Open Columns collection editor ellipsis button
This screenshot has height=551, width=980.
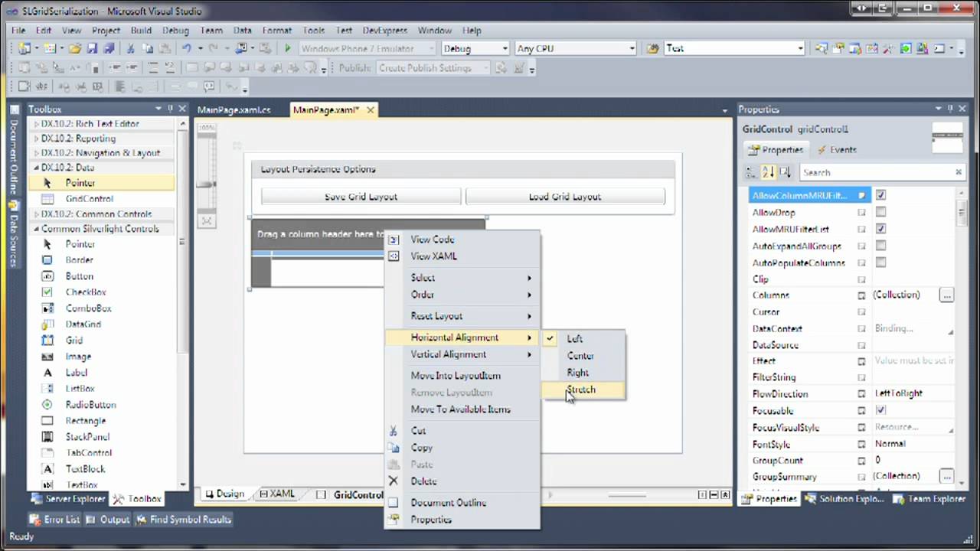(946, 295)
